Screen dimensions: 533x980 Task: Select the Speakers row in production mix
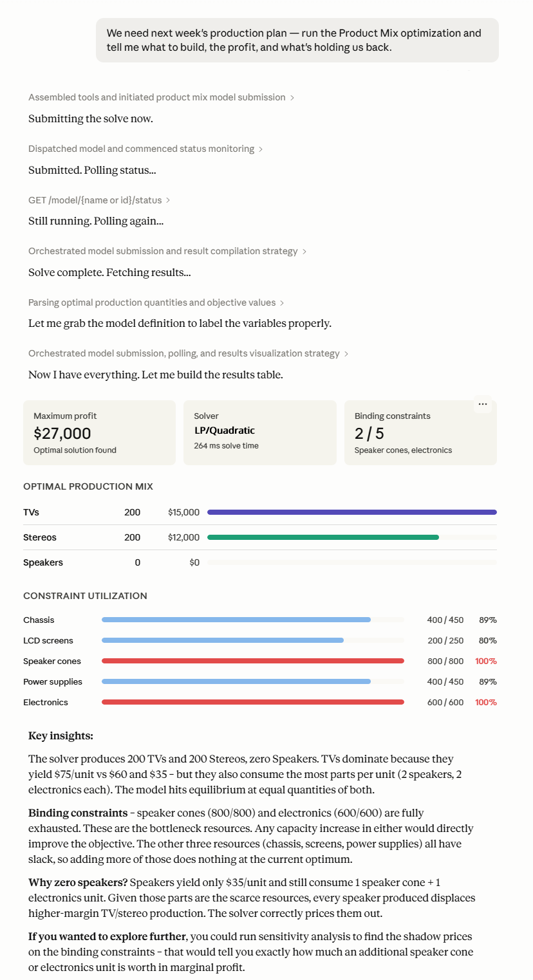(260, 562)
